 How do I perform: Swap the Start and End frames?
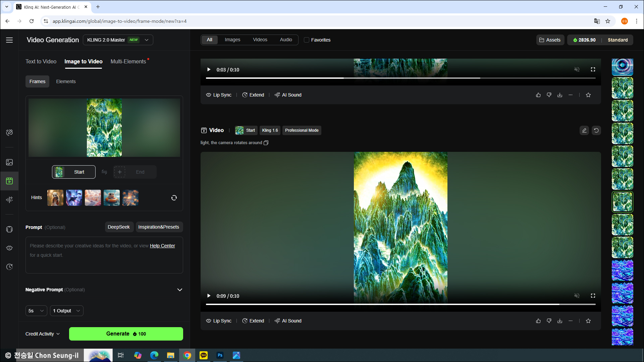[104, 172]
